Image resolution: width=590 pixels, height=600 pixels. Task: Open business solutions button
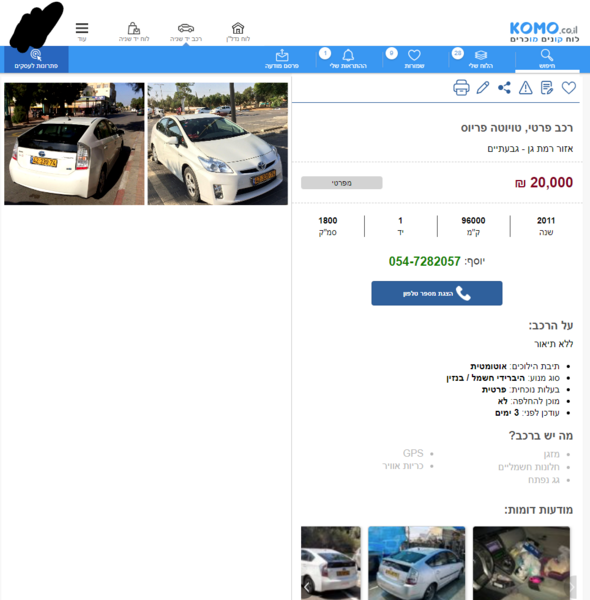pos(36,59)
